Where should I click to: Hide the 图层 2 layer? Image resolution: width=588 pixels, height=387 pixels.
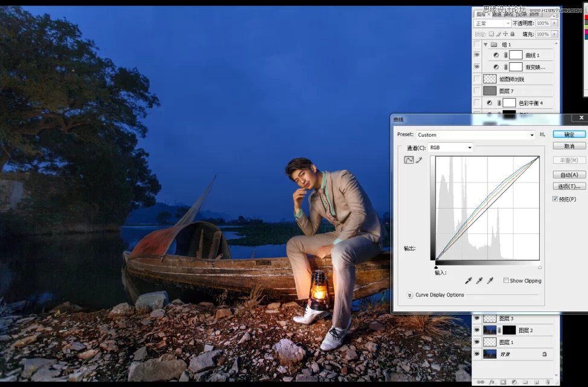(x=477, y=330)
